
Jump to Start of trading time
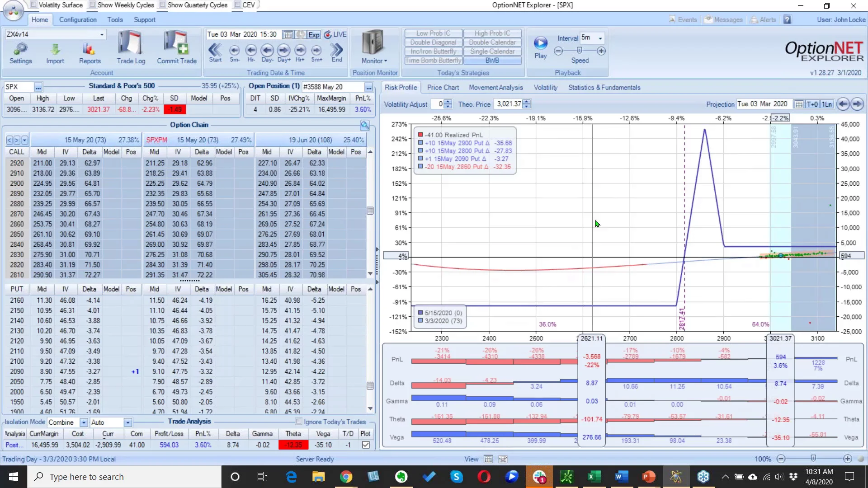point(215,52)
